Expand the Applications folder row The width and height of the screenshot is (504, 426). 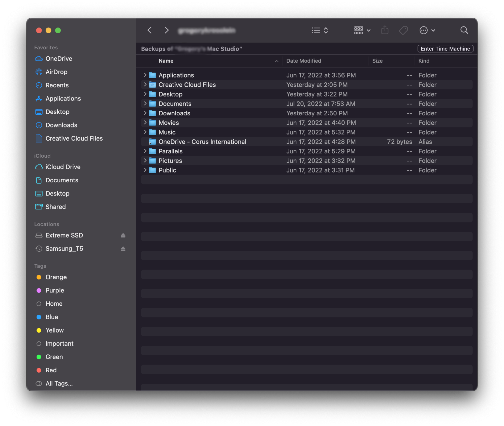pyautogui.click(x=145, y=75)
